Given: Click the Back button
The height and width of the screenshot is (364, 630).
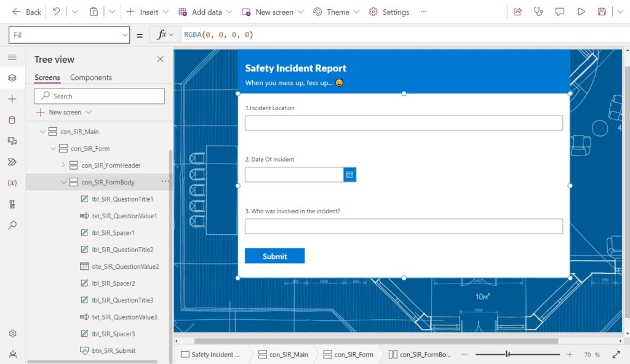Looking at the screenshot, I should [x=26, y=12].
